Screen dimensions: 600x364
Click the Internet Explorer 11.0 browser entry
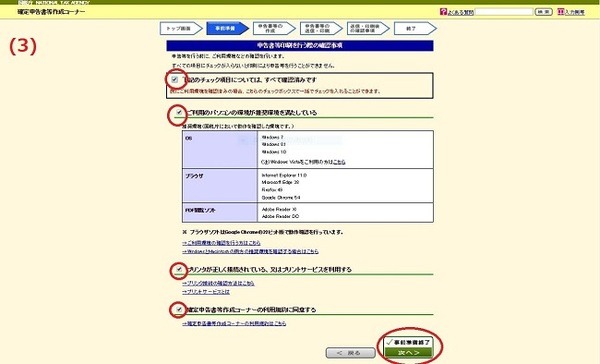pyautogui.click(x=284, y=175)
